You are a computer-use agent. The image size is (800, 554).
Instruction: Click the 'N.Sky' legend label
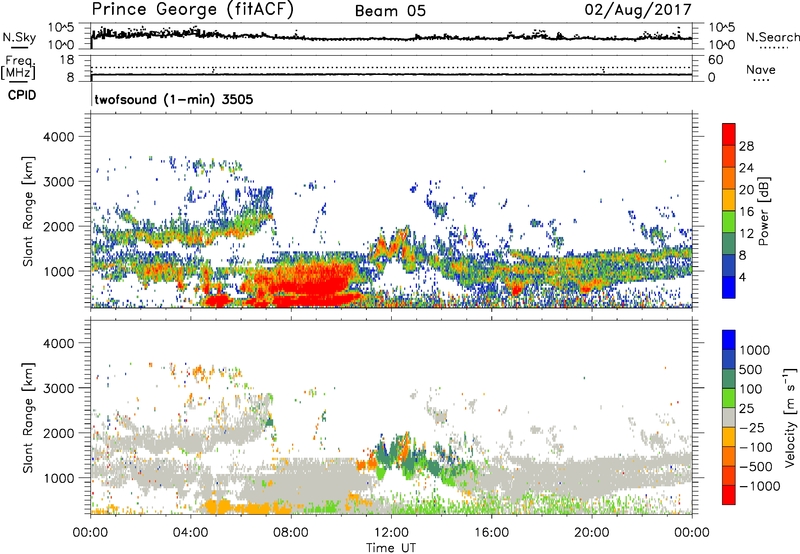tap(19, 37)
